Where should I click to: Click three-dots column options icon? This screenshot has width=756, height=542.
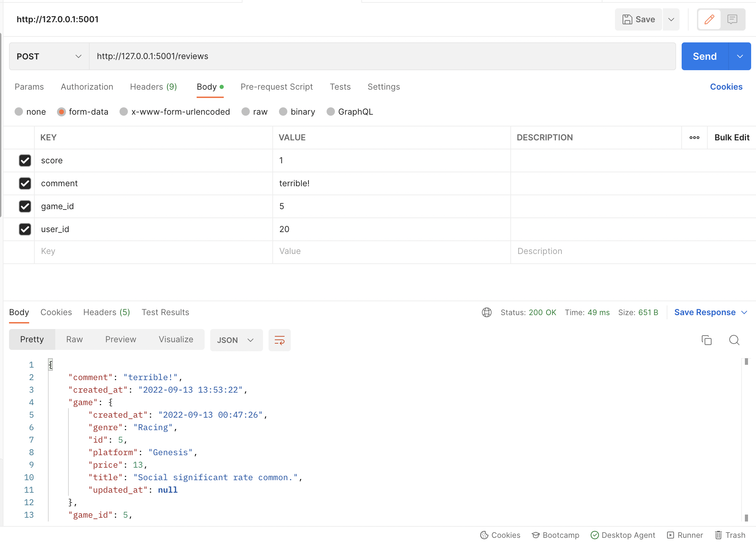[694, 138]
